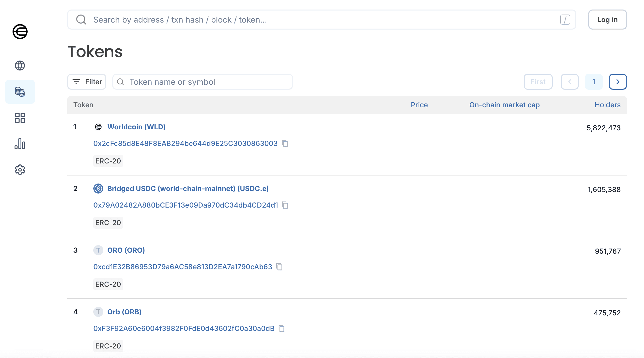The image size is (644, 358).
Task: Copy the ORO token contract address
Action: tap(279, 267)
